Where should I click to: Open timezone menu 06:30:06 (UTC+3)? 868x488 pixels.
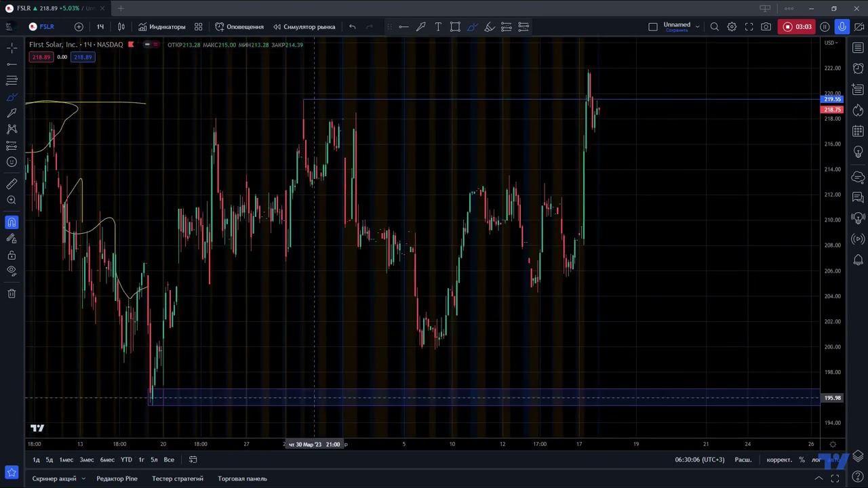pos(699,460)
